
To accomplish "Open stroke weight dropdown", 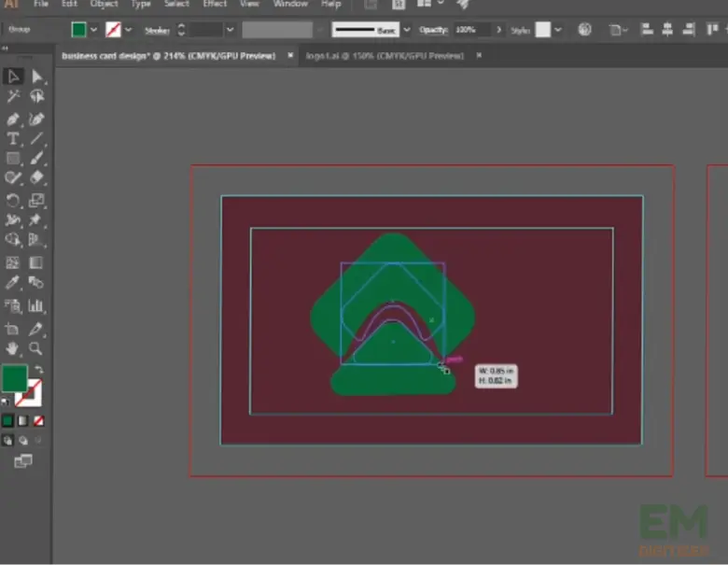I will [x=230, y=30].
